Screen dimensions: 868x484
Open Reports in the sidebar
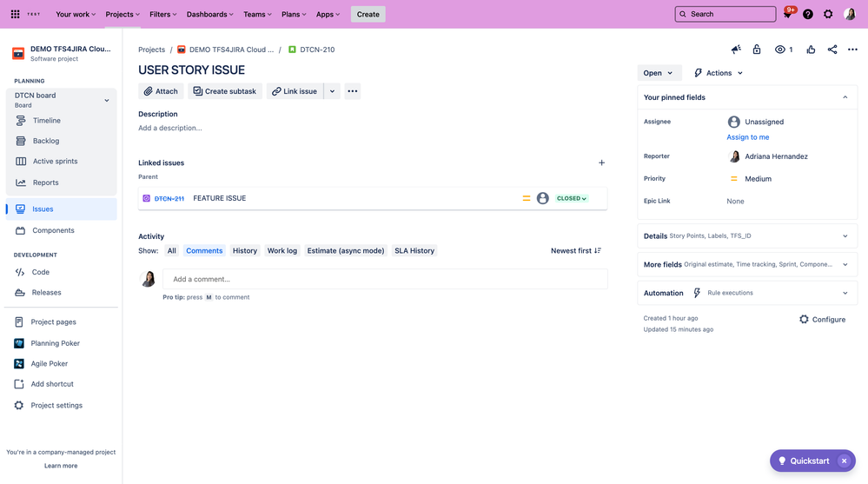(45, 182)
